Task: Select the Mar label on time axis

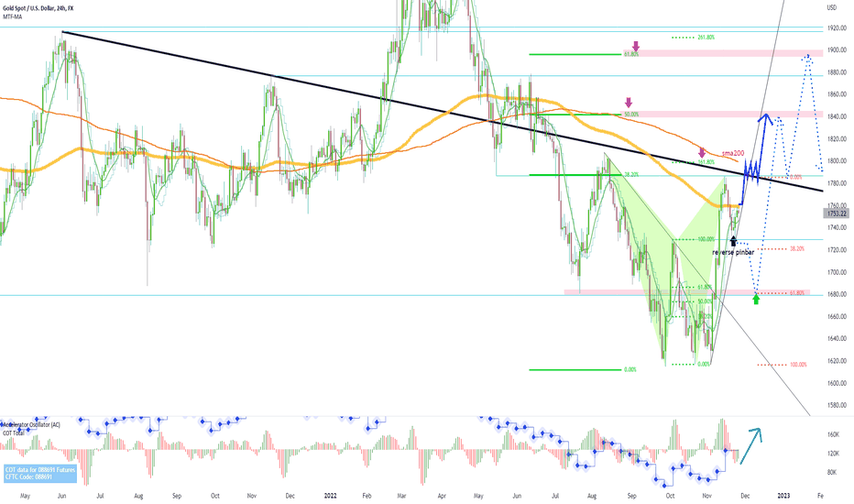Action: 402,496
